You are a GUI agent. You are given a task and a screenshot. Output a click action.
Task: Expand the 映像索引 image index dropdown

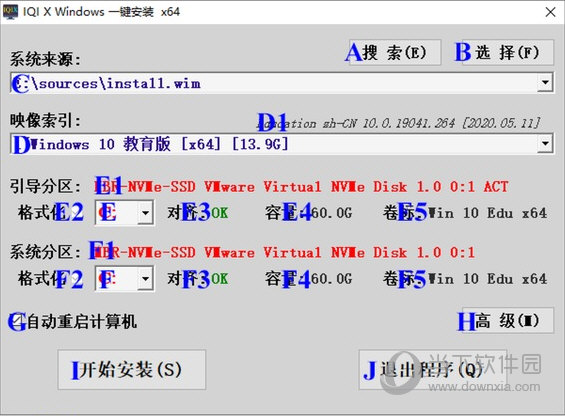click(x=545, y=144)
